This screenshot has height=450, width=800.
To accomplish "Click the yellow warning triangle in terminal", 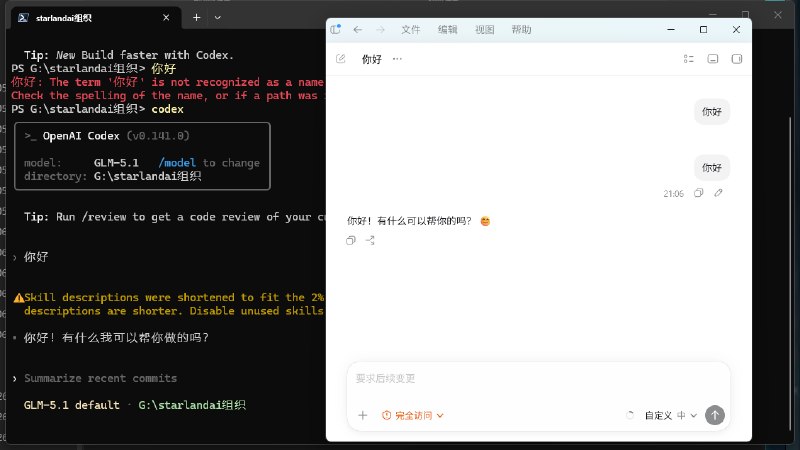I will click(18, 297).
